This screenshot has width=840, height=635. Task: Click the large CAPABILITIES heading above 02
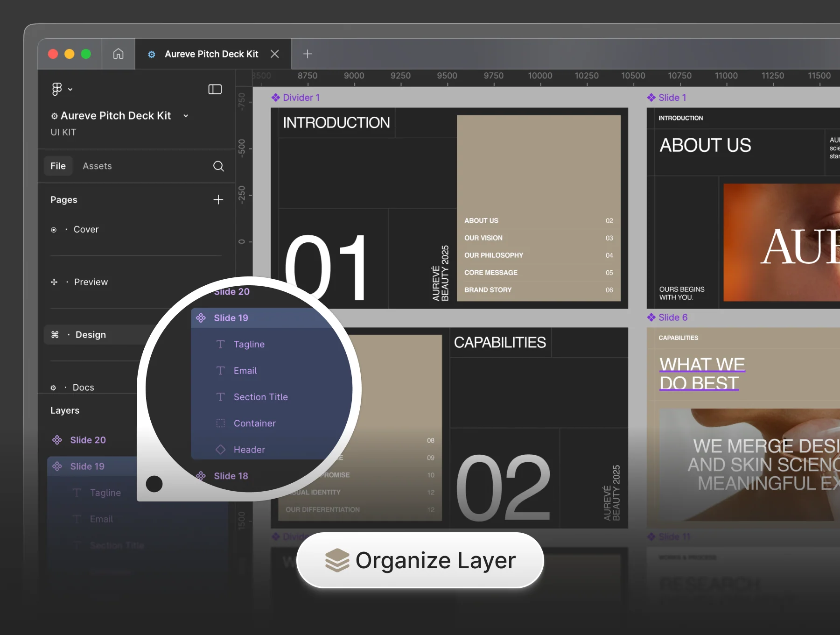[x=500, y=342]
